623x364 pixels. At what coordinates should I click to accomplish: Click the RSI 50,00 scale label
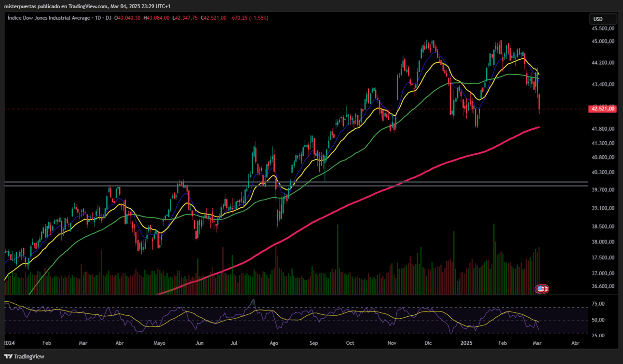coord(597,320)
